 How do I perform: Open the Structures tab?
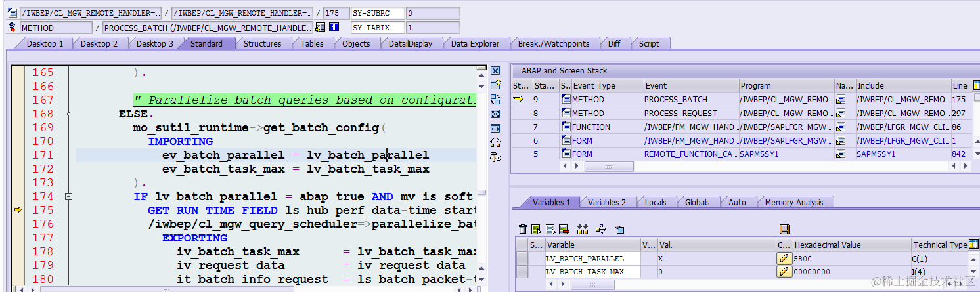pos(262,43)
